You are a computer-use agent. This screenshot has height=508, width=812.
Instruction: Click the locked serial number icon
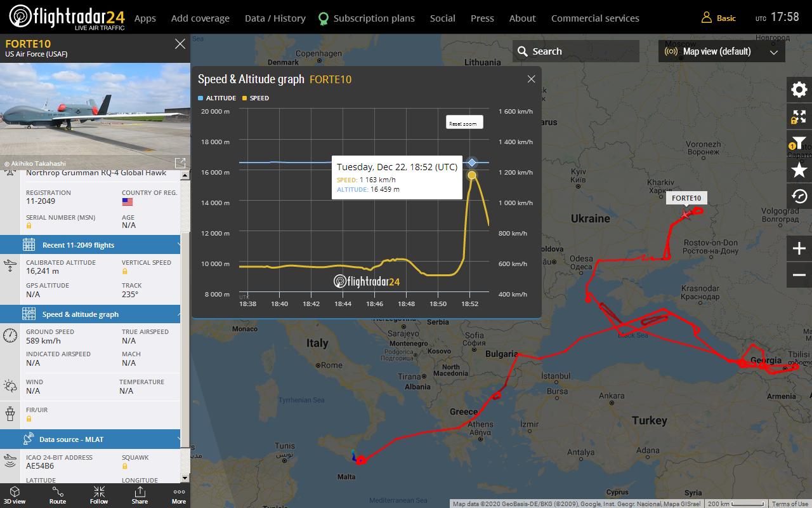[29, 225]
